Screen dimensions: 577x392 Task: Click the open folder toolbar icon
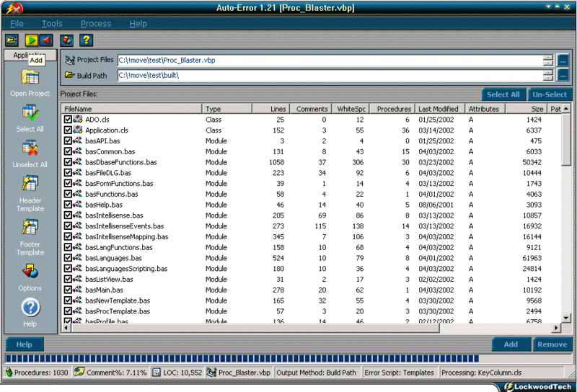(12, 40)
